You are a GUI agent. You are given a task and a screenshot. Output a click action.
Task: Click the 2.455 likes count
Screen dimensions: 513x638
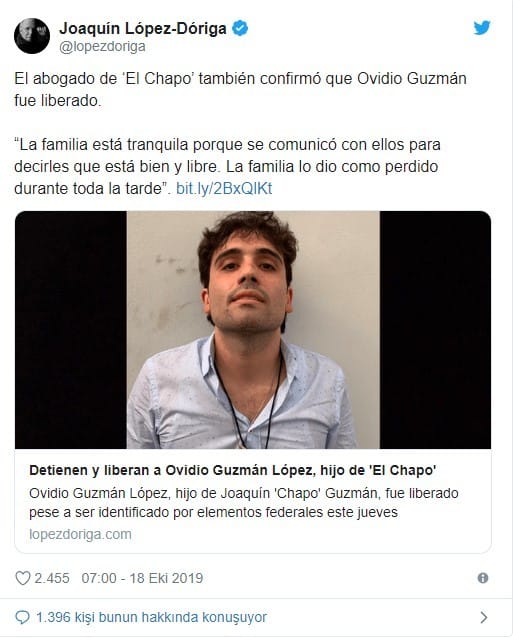click(x=52, y=578)
